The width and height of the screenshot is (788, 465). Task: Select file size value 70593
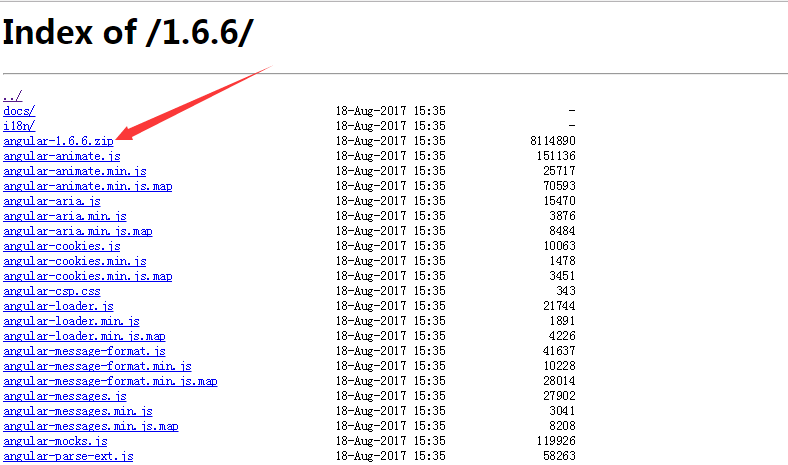(x=559, y=186)
